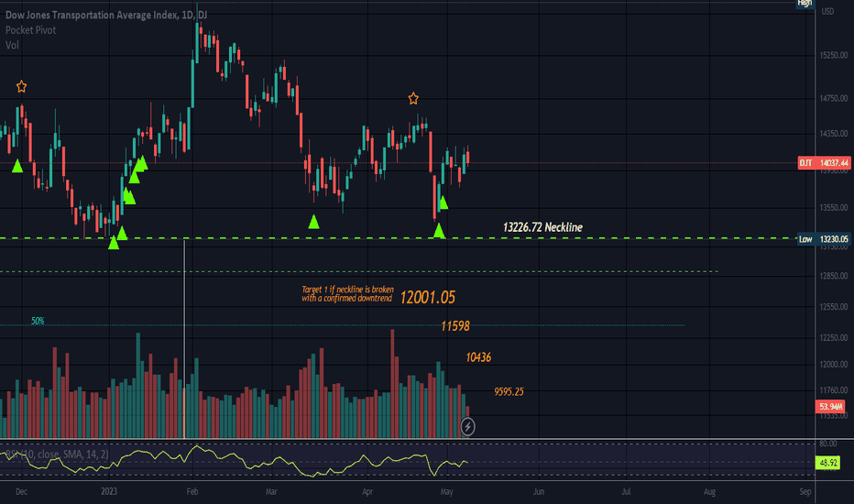Click the green triangle sitting on the neckline near May

pos(439,231)
